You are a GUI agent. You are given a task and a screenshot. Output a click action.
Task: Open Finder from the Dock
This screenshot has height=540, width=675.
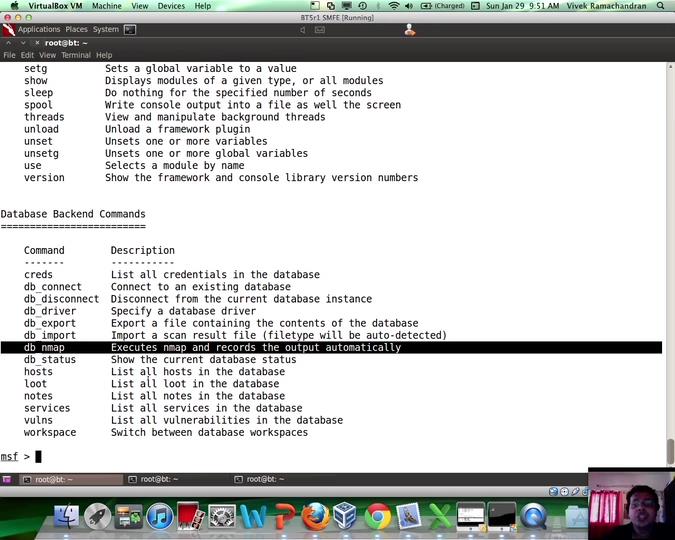tap(66, 516)
